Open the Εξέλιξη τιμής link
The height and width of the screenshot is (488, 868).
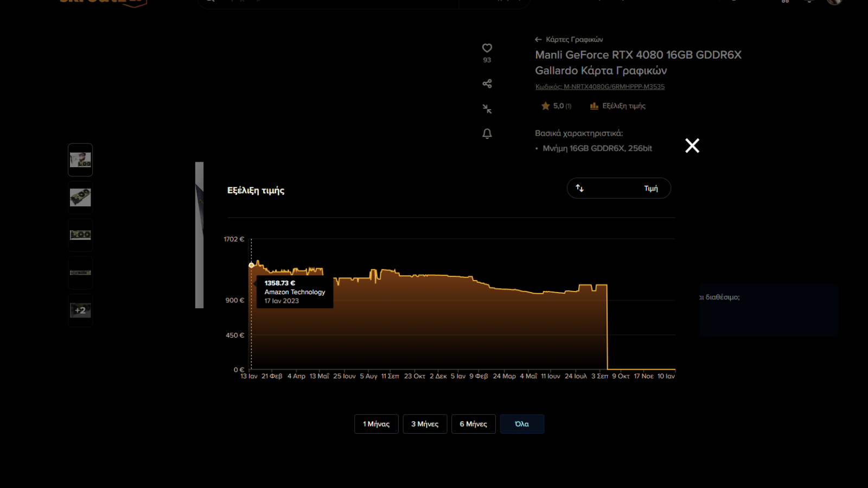[x=618, y=106]
